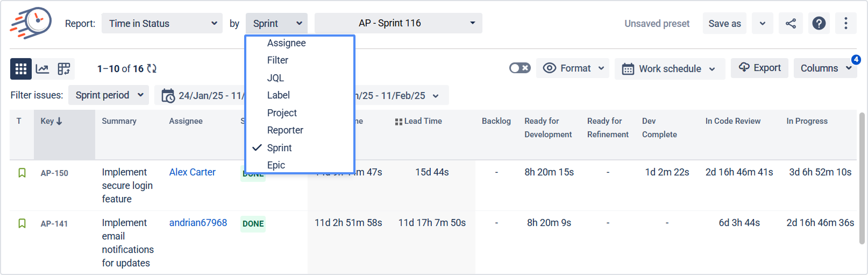Viewport: 868px width, 275px height.
Task: Open the pivot table view icon
Action: [64, 69]
